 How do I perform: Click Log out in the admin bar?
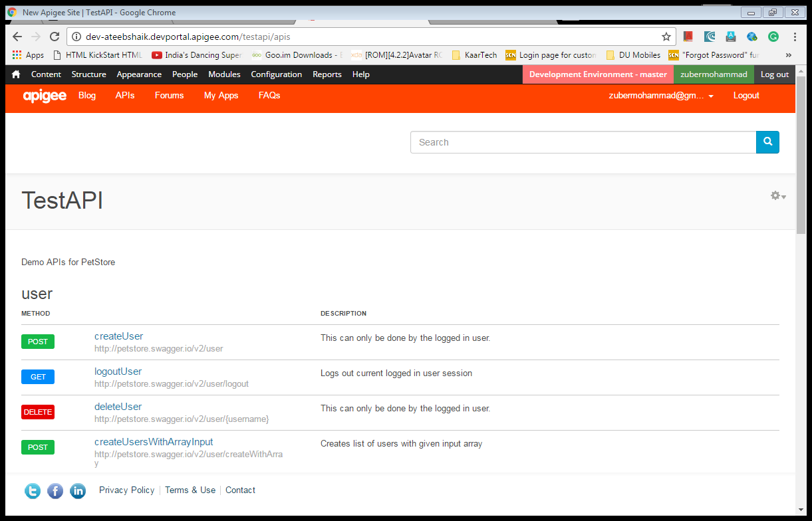click(x=775, y=74)
